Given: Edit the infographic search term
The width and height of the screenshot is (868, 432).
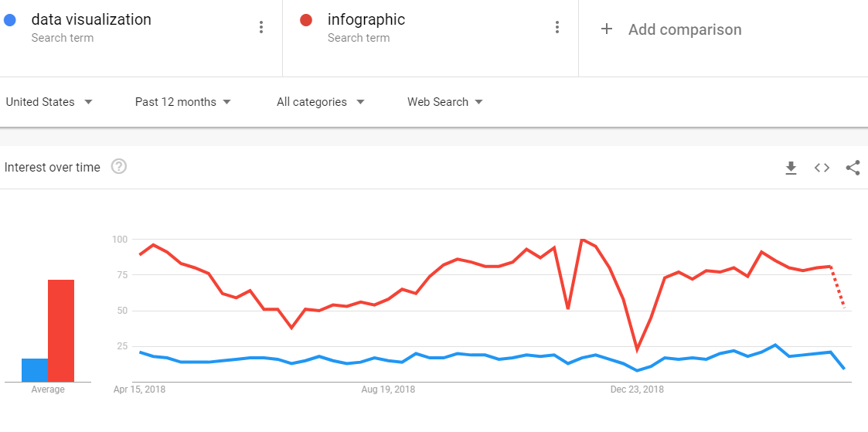Looking at the screenshot, I should tap(366, 20).
